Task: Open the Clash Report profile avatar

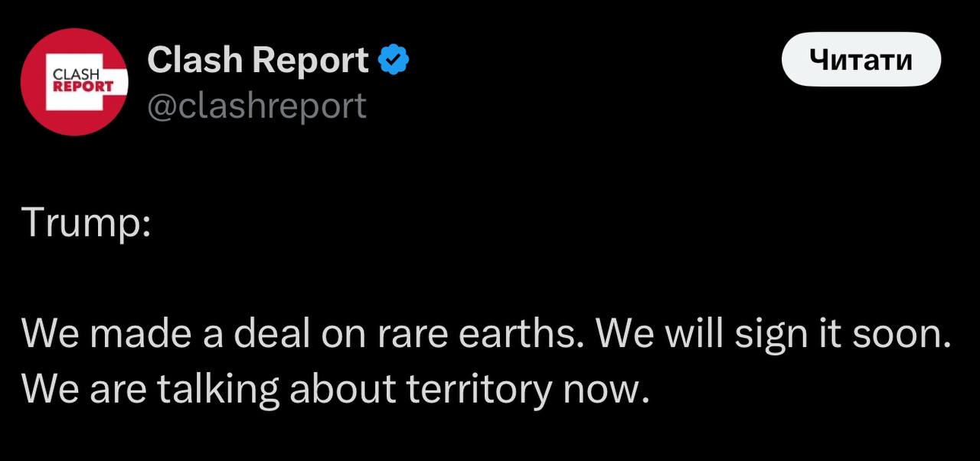Action: [73, 82]
